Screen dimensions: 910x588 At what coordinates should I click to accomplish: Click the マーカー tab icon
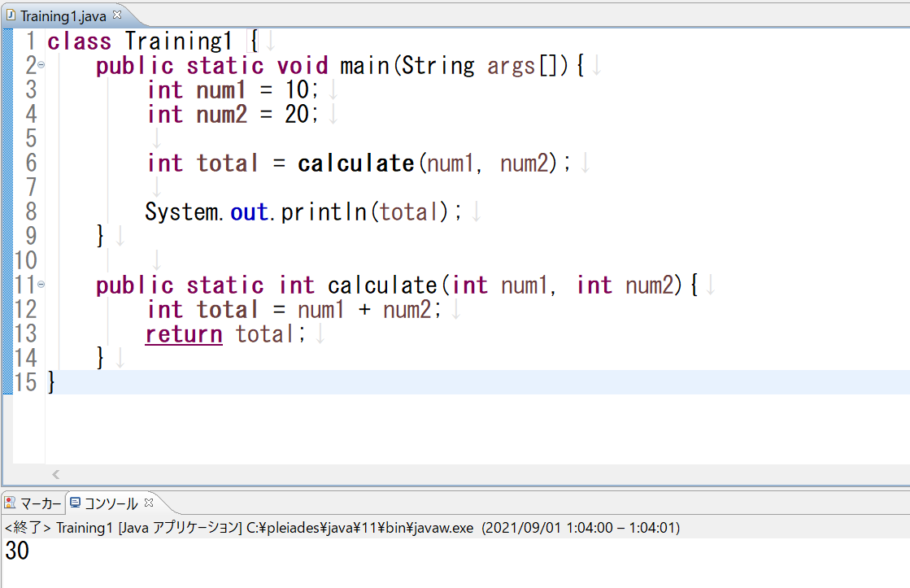pyautogui.click(x=11, y=503)
